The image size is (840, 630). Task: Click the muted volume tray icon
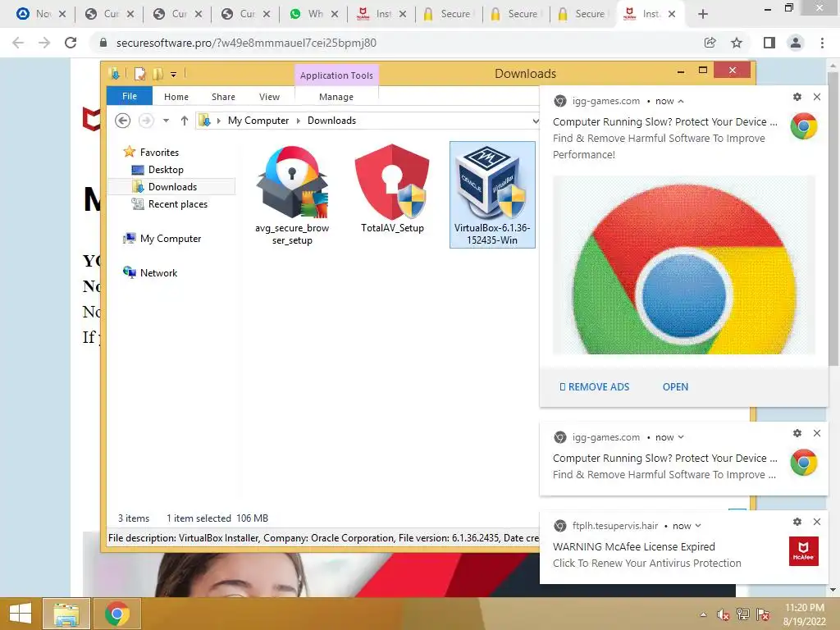point(724,614)
